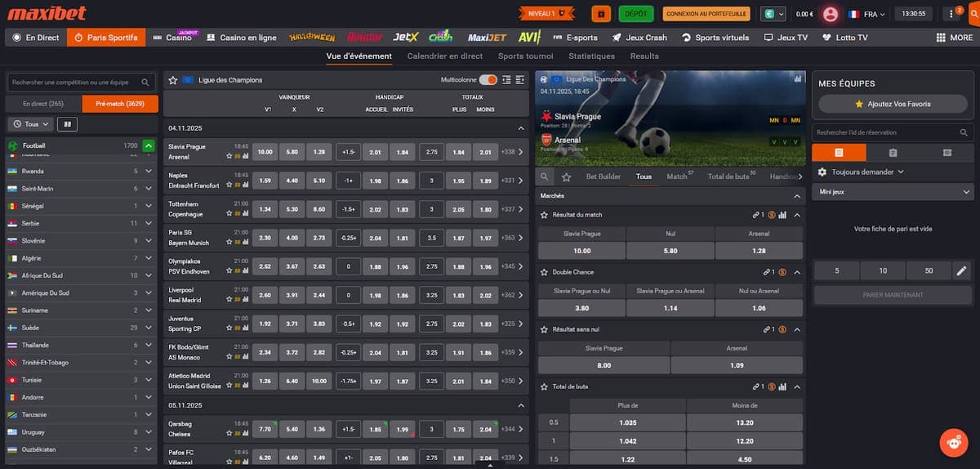The width and height of the screenshot is (980, 469).
Task: Switch to the expanded list view icon
Action: pyautogui.click(x=520, y=79)
